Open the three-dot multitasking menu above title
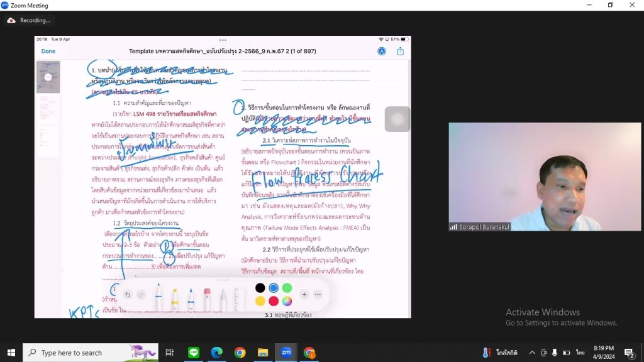This screenshot has width=644, height=362. tap(223, 40)
